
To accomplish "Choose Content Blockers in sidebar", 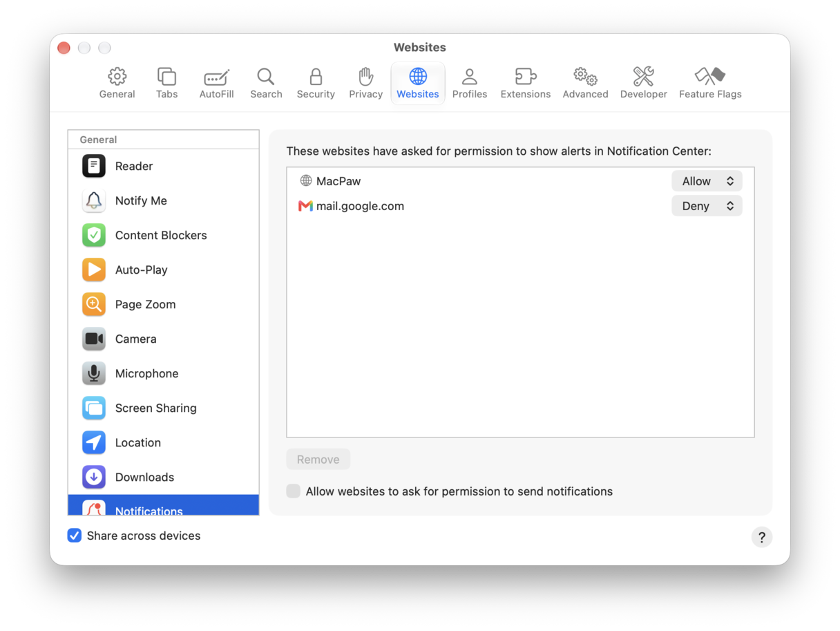I will pyautogui.click(x=164, y=235).
